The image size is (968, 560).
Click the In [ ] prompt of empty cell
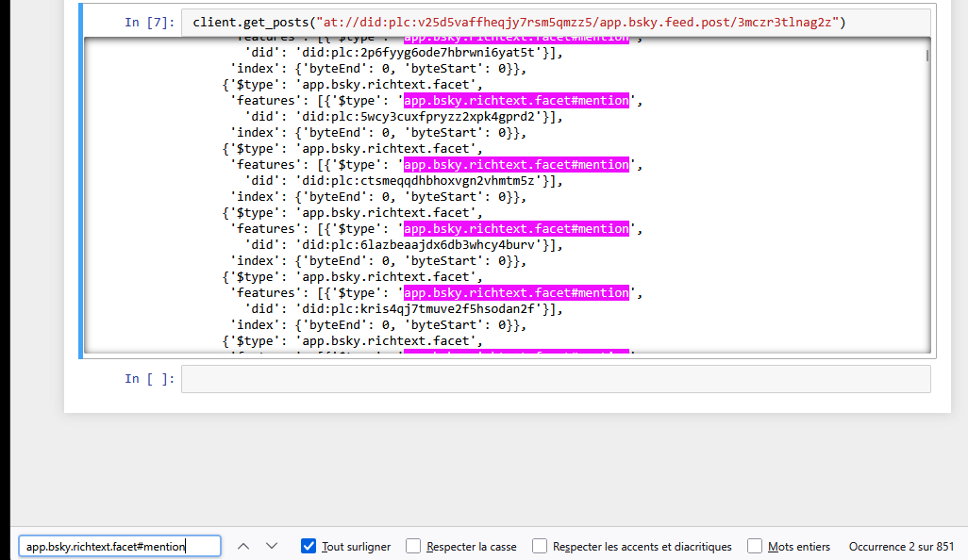(149, 379)
